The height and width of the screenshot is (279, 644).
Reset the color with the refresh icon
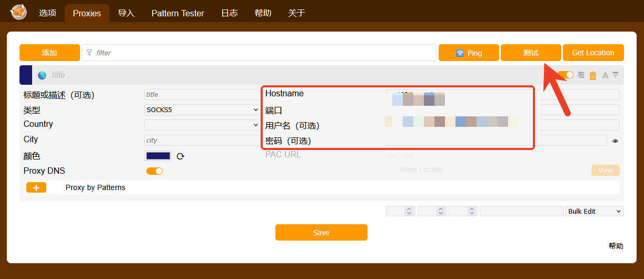[180, 156]
